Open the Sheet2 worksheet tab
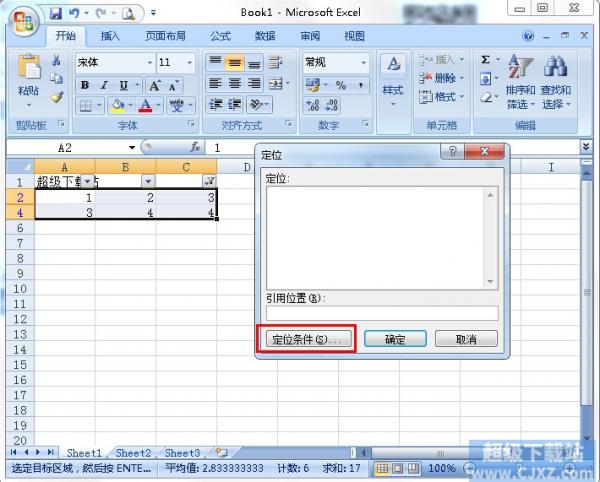600x482 pixels. (x=133, y=453)
